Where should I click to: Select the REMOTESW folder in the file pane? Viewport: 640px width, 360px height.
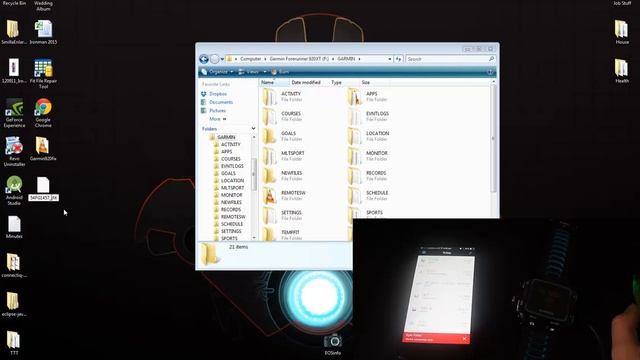284,196
